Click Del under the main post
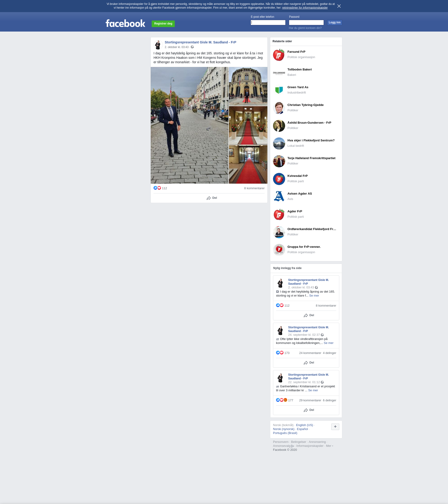 tap(212, 198)
